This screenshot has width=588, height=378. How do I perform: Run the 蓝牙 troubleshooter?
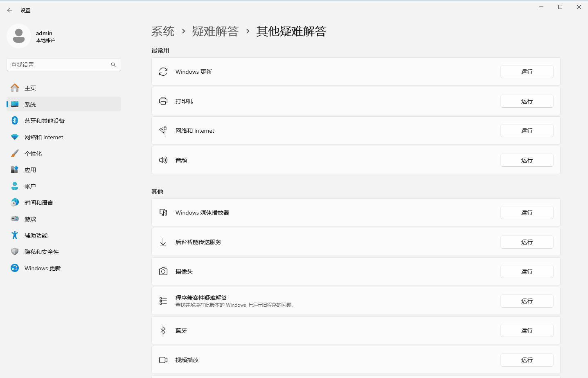pos(527,330)
